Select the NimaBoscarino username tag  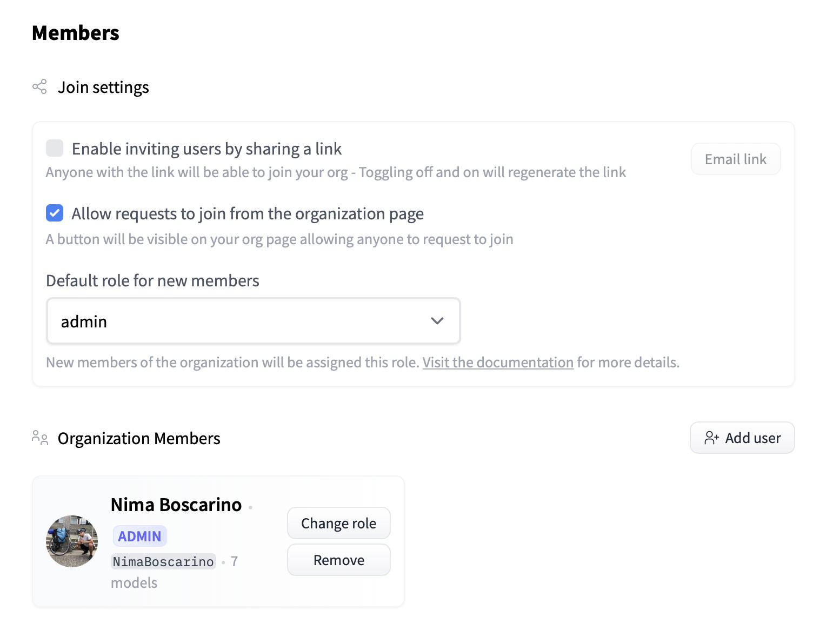click(163, 562)
